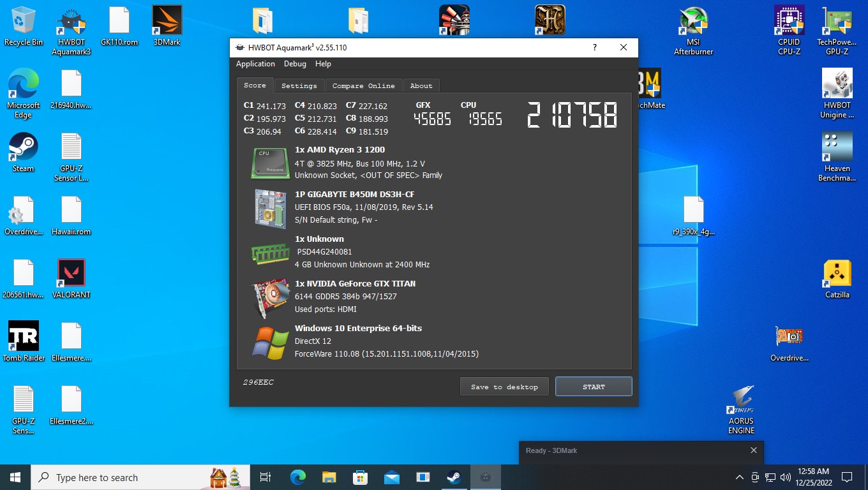Screen dimensions: 868x490
Task: Open CPUID CPU-Z desktop shortcut
Action: pos(789,31)
